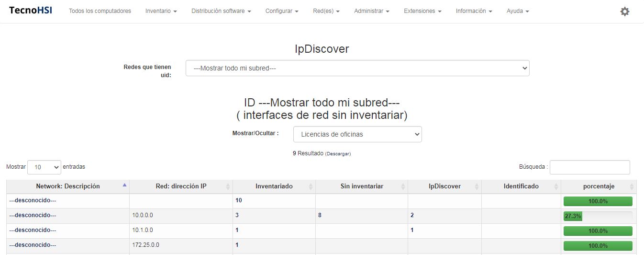The width and height of the screenshot is (644, 255).
Task: Click the TecnoHSI logo
Action: click(x=31, y=11)
